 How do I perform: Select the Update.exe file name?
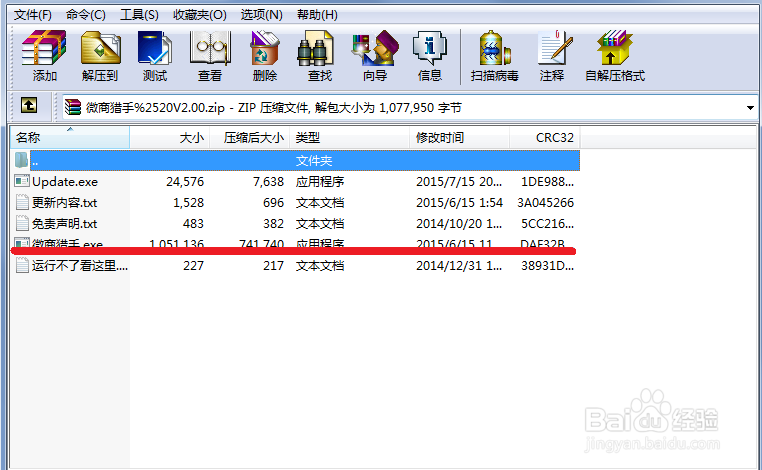coord(65,182)
